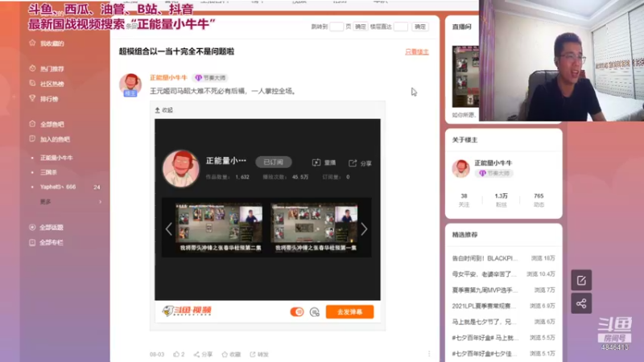Repost via the 转发 icon

tap(253, 354)
